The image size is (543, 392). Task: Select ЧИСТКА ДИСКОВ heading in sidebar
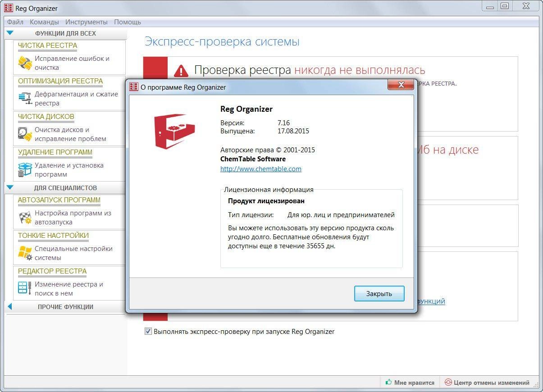pyautogui.click(x=46, y=117)
